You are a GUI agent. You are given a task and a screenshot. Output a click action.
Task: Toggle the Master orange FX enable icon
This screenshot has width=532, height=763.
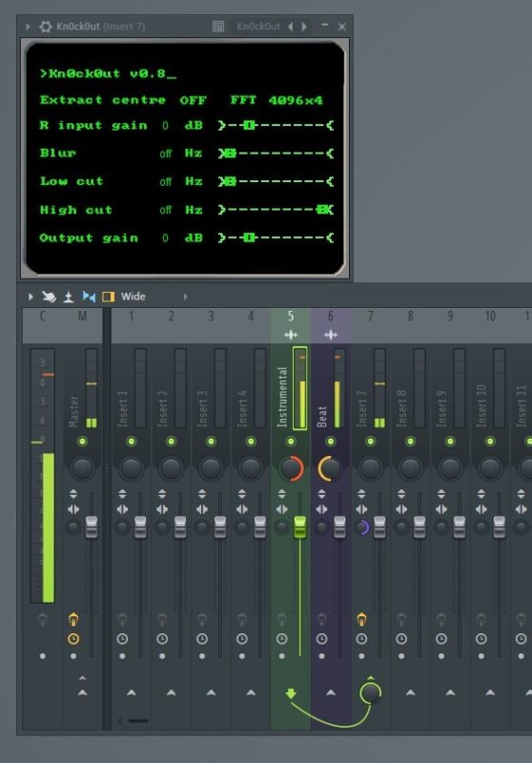point(73,619)
